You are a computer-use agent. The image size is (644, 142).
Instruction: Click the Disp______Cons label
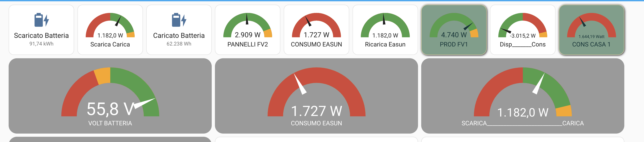pos(523,44)
